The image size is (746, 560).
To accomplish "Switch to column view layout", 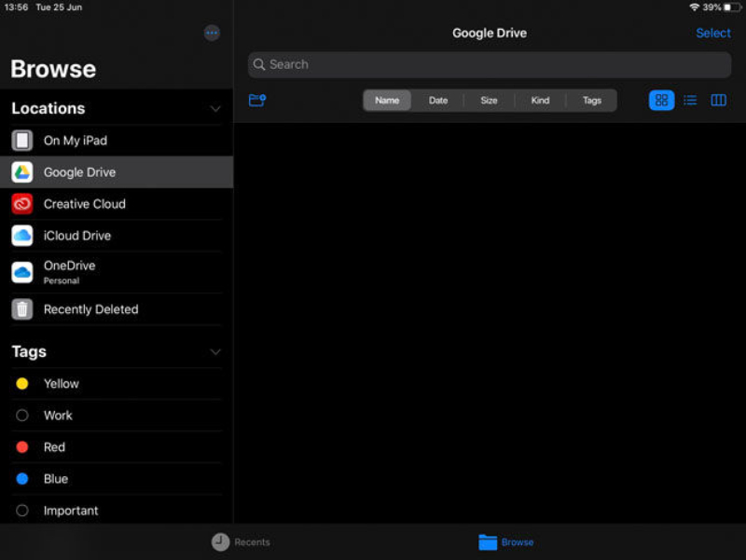I will 718,101.
